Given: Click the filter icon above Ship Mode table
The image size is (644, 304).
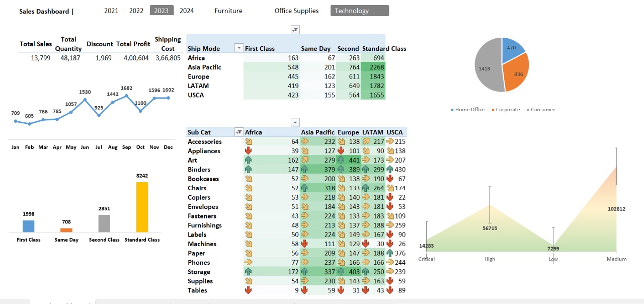Looking at the screenshot, I should coord(295,30).
